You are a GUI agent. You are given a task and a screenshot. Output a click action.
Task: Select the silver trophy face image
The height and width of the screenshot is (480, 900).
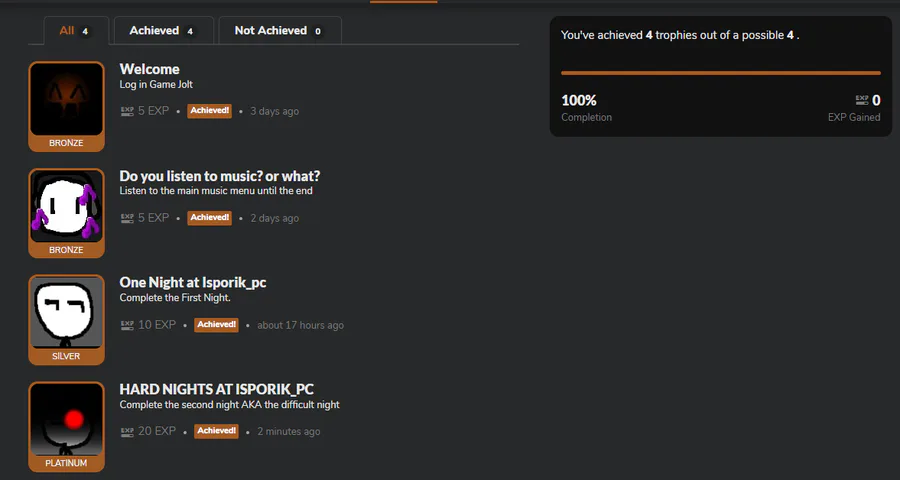pos(67,313)
